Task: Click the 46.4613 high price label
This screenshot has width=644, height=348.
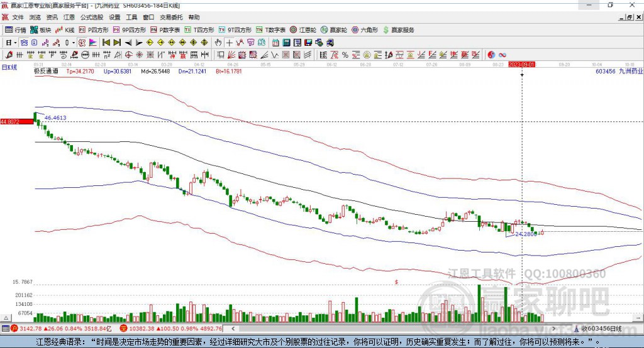Action: (x=55, y=117)
